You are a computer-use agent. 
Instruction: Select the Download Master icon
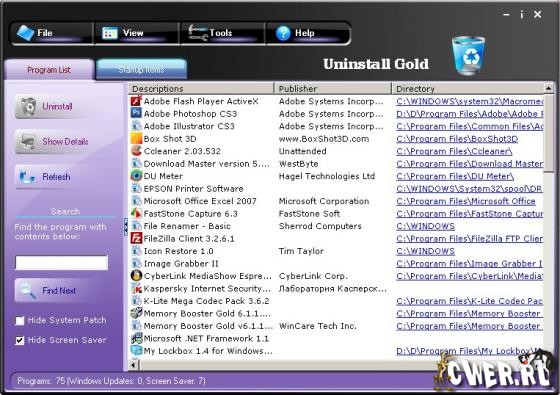click(136, 164)
